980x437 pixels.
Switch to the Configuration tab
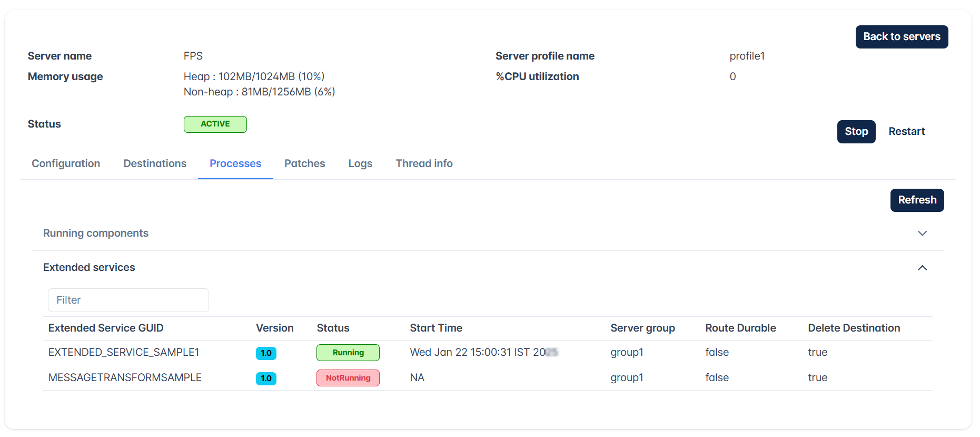click(66, 163)
